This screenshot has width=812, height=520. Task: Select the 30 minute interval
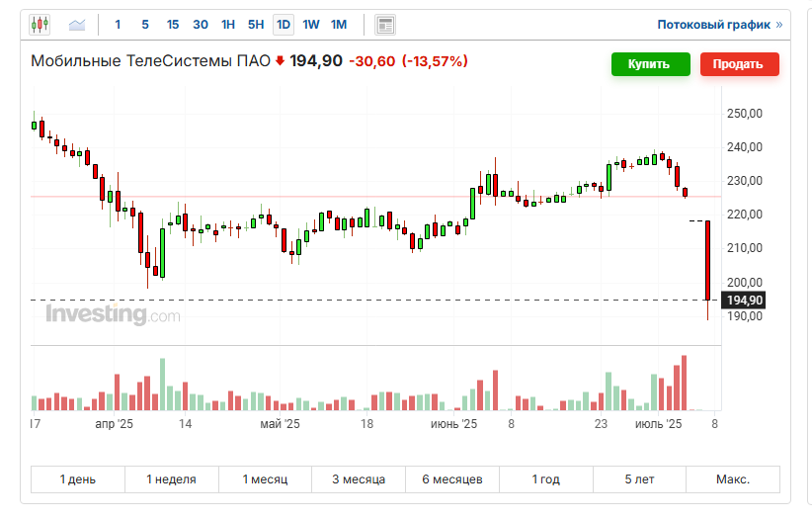(x=201, y=25)
